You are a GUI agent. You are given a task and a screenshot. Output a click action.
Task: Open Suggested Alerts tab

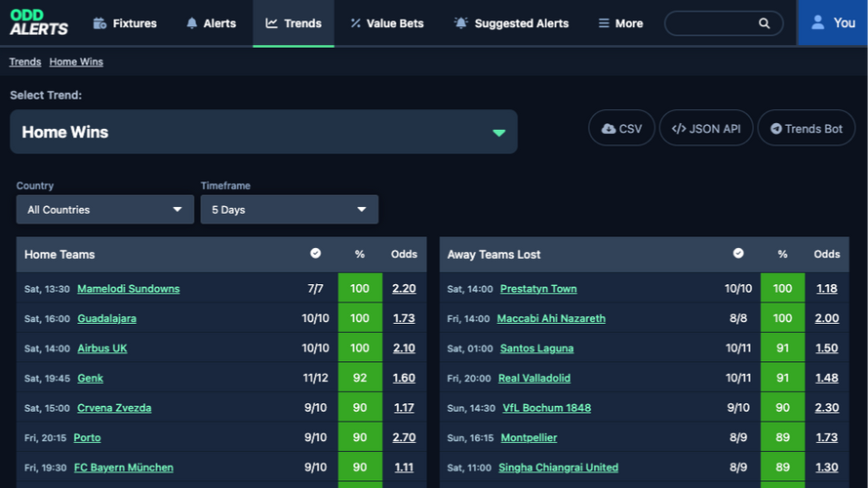(x=511, y=23)
